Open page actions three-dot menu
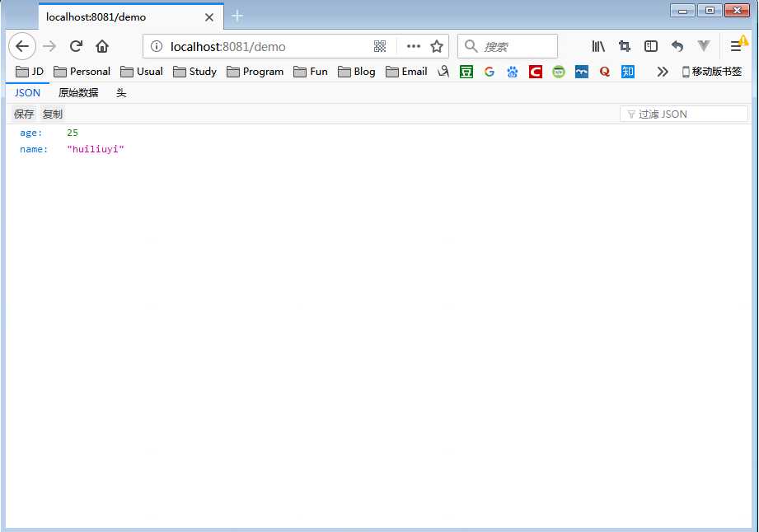This screenshot has height=532, width=759. pyautogui.click(x=414, y=46)
